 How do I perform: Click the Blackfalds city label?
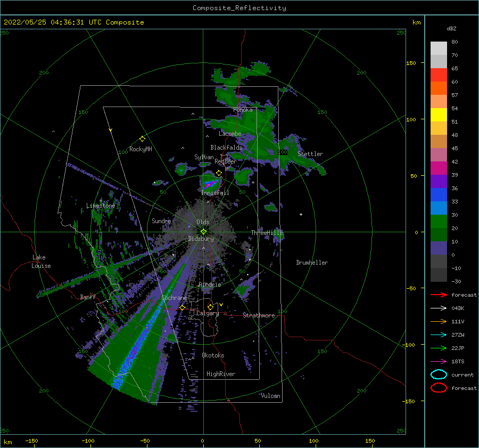pyautogui.click(x=226, y=148)
